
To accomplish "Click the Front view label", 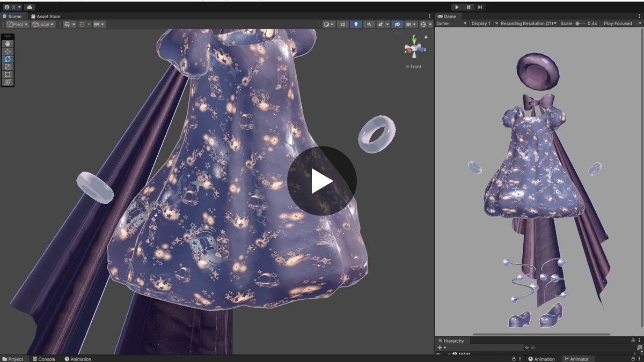I will click(x=413, y=67).
